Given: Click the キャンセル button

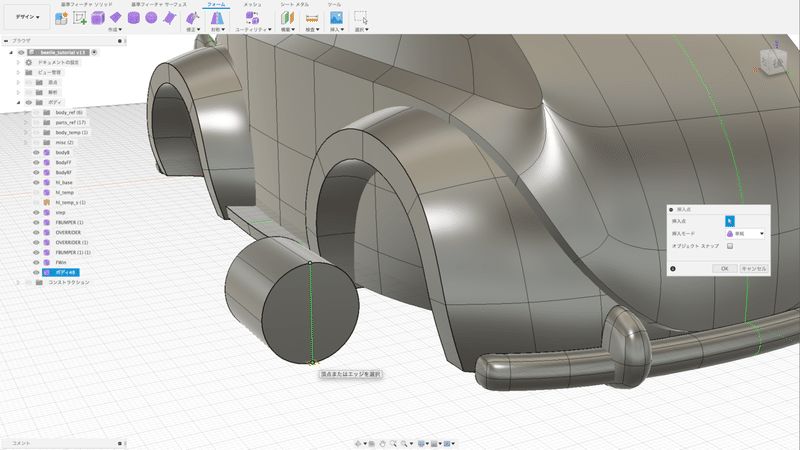Looking at the screenshot, I should point(753,268).
